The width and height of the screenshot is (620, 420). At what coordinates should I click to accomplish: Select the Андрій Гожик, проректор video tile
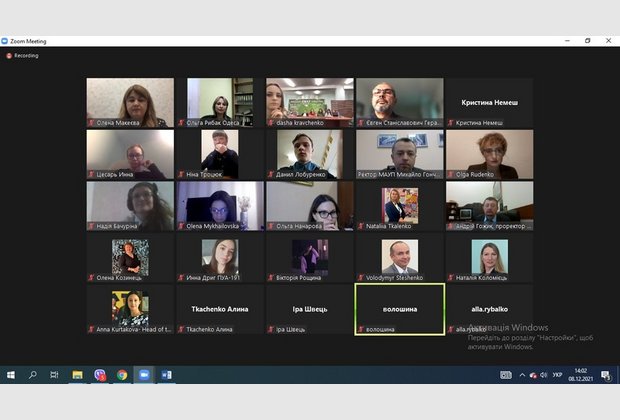[490, 206]
